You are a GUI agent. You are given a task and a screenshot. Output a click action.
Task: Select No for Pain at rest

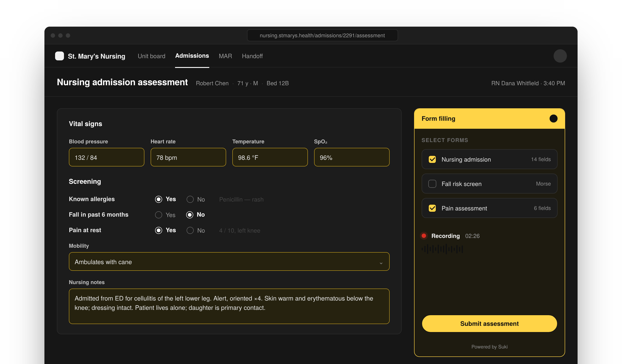tap(190, 230)
